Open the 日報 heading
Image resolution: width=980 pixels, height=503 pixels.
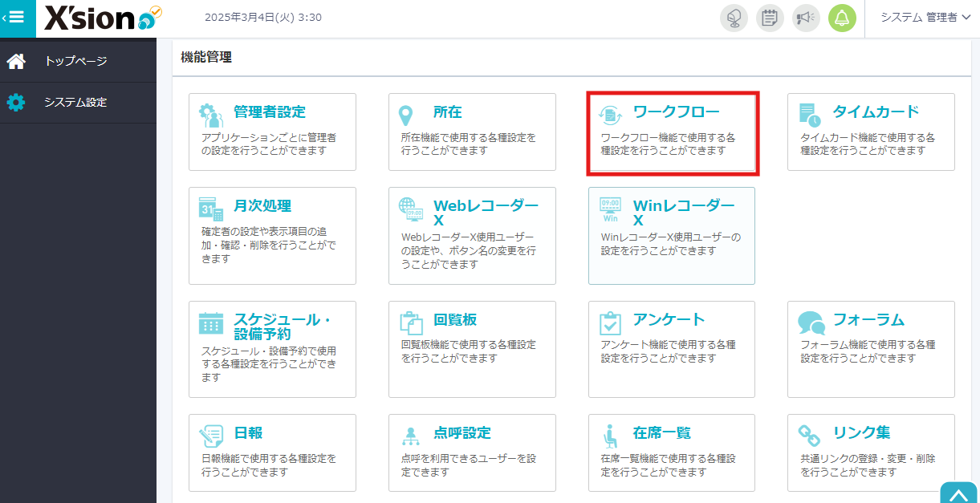[248, 432]
